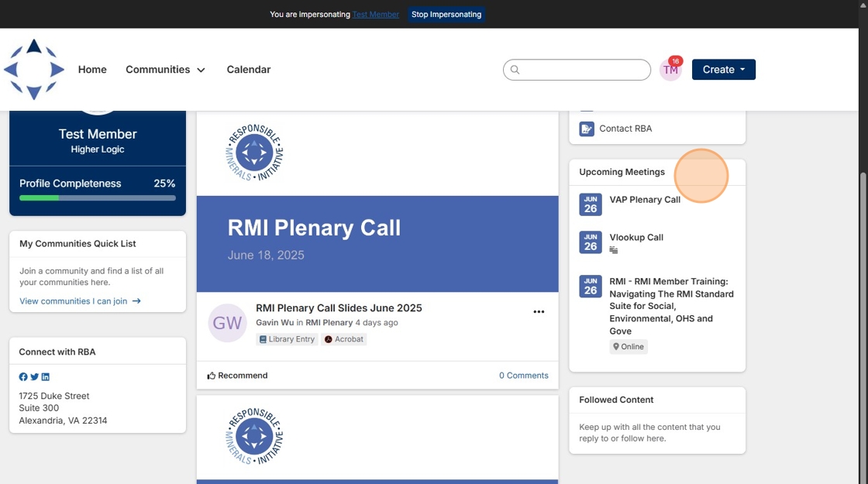Open the RMI Plenary community link
Image resolution: width=868 pixels, height=484 pixels.
[x=329, y=322]
